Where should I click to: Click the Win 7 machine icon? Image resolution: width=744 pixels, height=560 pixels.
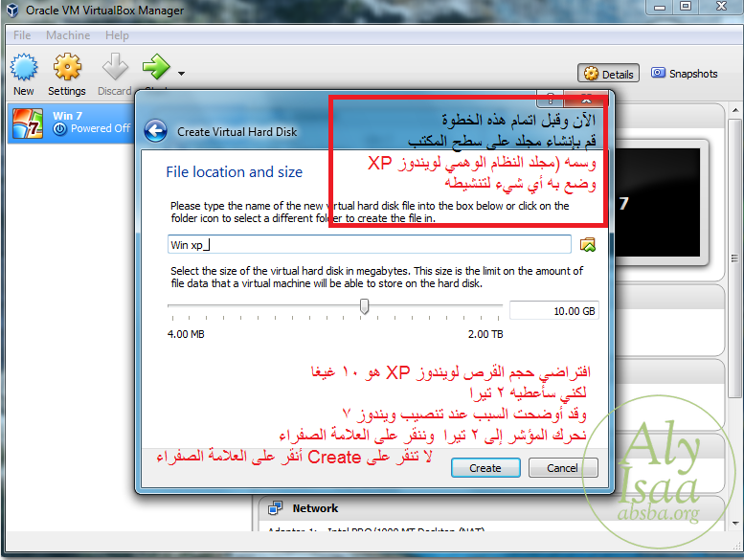(x=27, y=122)
